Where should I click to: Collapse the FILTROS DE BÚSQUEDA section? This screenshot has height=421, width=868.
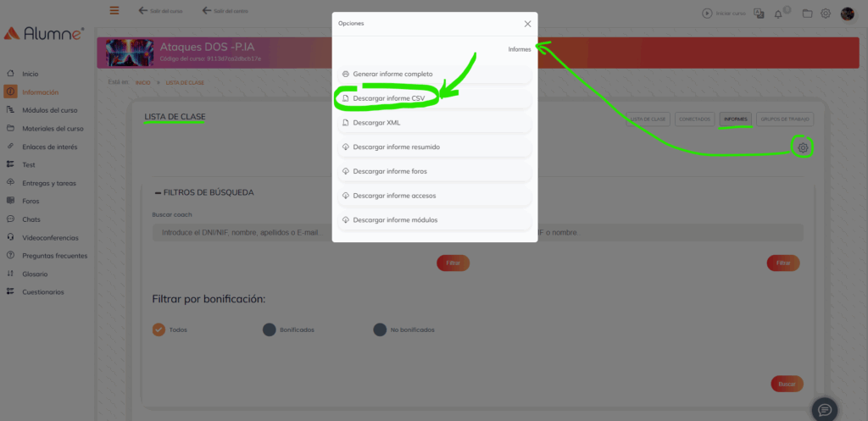point(204,192)
